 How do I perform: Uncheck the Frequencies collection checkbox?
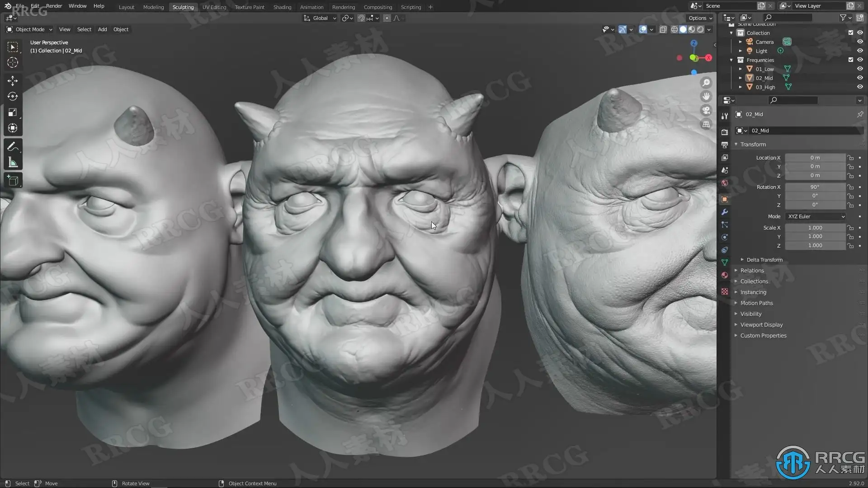[x=850, y=60]
